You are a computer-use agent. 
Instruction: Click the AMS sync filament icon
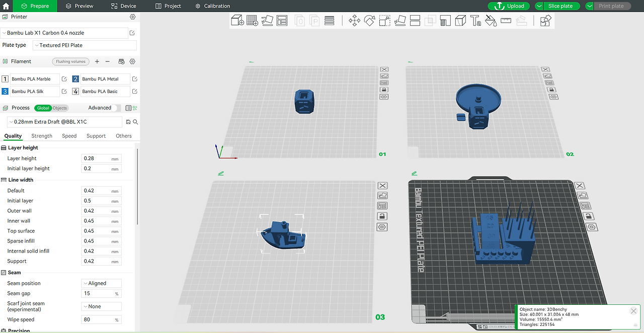tap(121, 61)
